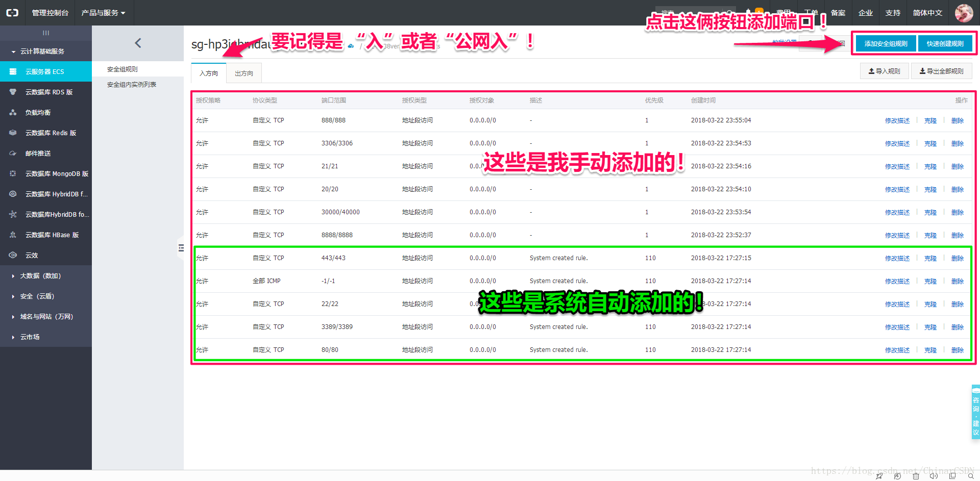Click 克隆 for the 80/80 rule
980x481 pixels.
pos(930,350)
